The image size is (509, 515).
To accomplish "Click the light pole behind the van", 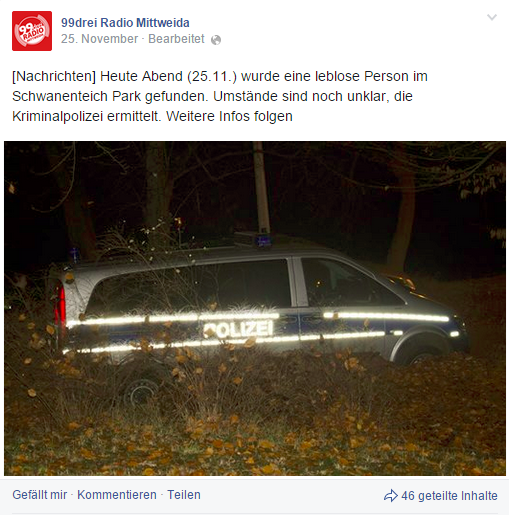I will tap(262, 188).
